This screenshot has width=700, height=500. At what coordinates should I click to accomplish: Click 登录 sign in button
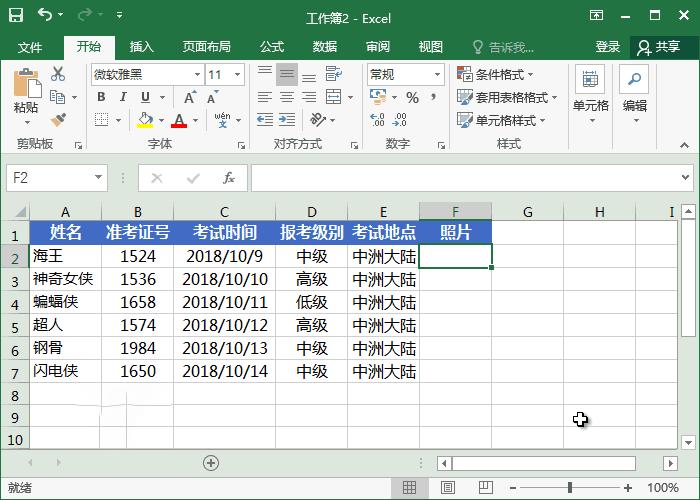tap(608, 47)
